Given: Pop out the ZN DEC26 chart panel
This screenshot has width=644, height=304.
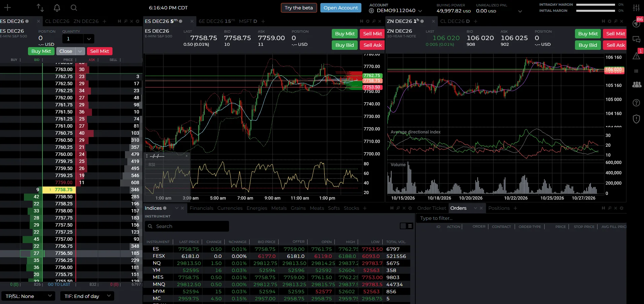Looking at the screenshot, I should (616, 21).
